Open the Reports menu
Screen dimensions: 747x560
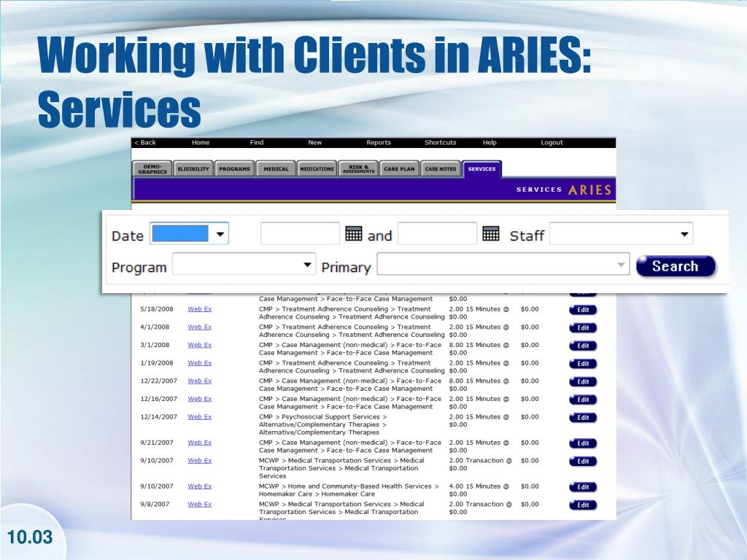[x=379, y=142]
